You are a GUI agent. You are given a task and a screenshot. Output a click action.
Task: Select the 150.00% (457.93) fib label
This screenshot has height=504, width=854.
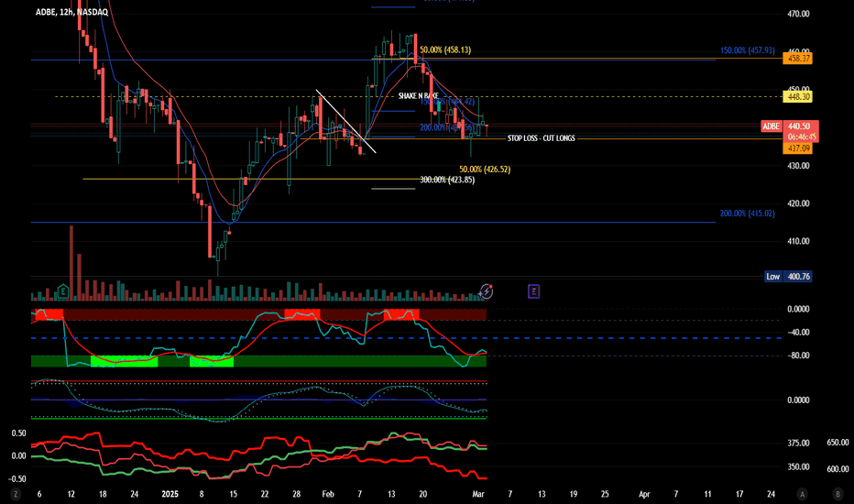(x=748, y=50)
